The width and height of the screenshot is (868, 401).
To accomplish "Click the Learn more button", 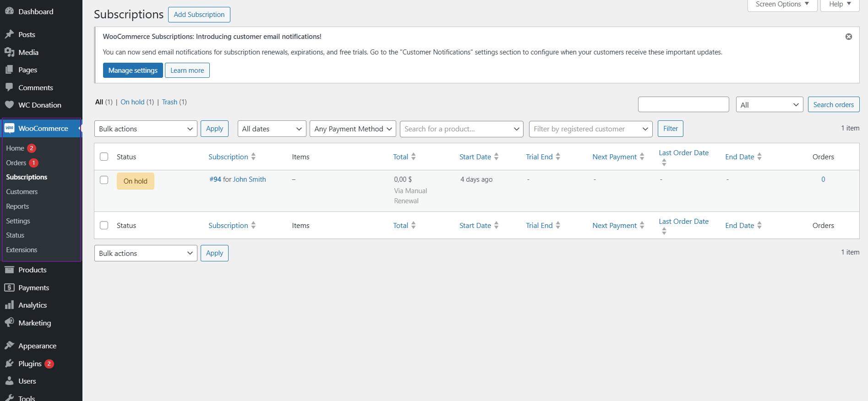I will point(187,70).
